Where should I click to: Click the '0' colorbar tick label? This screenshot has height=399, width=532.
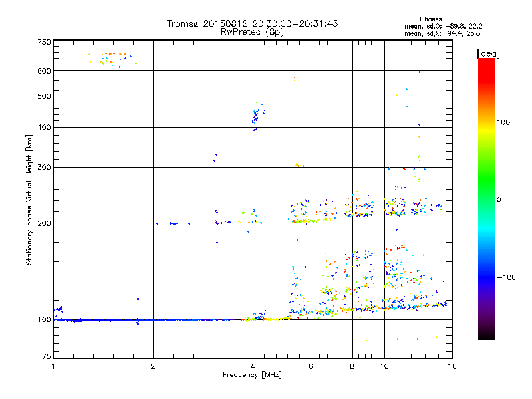(499, 200)
